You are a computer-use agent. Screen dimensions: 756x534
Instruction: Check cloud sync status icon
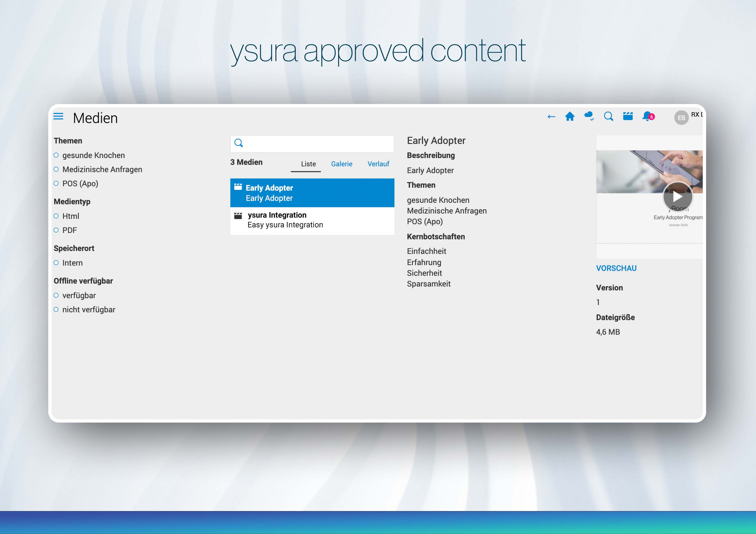(589, 116)
